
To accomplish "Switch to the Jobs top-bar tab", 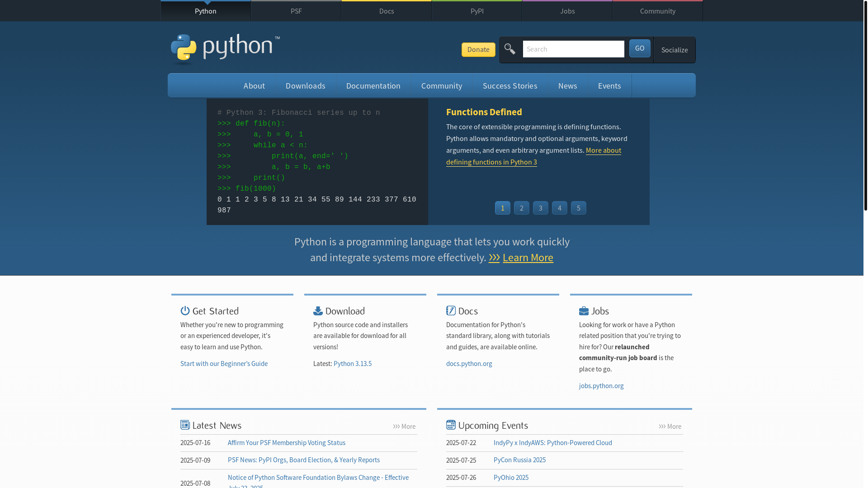I will click(x=567, y=11).
